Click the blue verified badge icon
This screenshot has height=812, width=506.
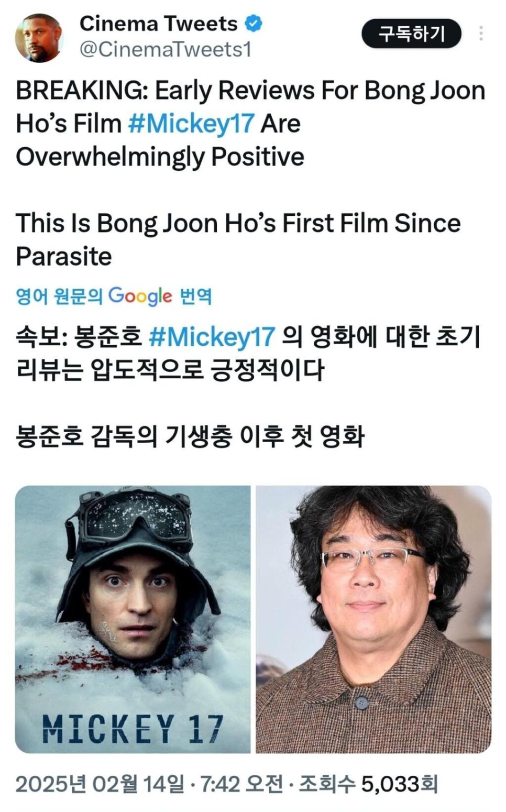(254, 24)
